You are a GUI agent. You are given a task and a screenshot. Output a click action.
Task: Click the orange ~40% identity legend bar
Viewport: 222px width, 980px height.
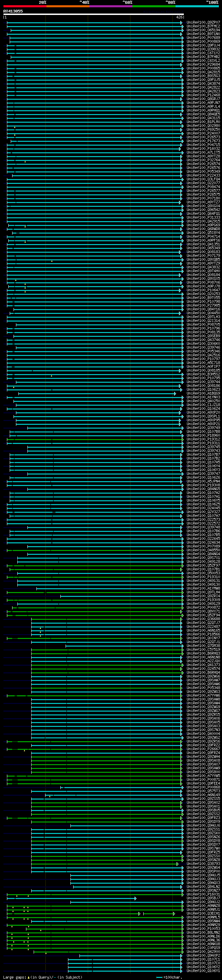68,6
